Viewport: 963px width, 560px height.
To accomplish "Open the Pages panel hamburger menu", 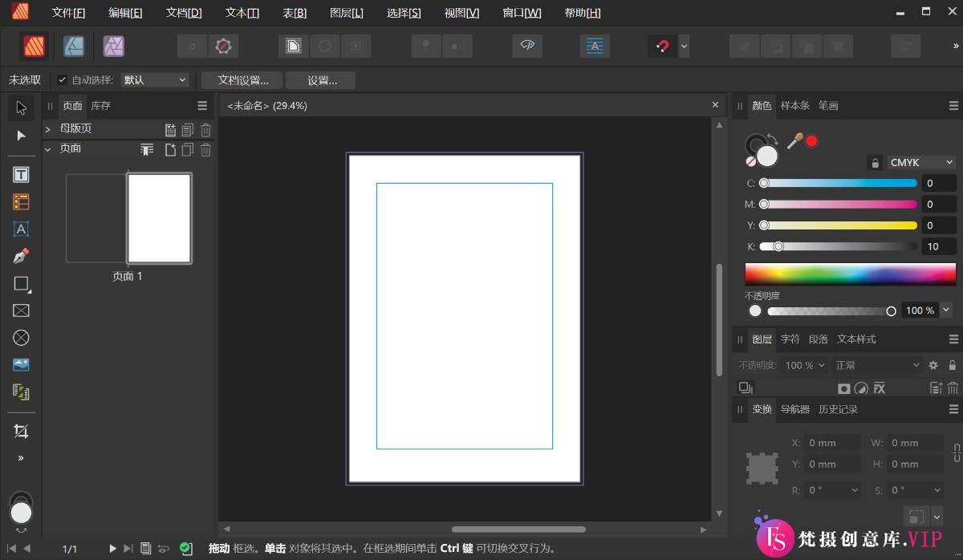I will [x=202, y=106].
